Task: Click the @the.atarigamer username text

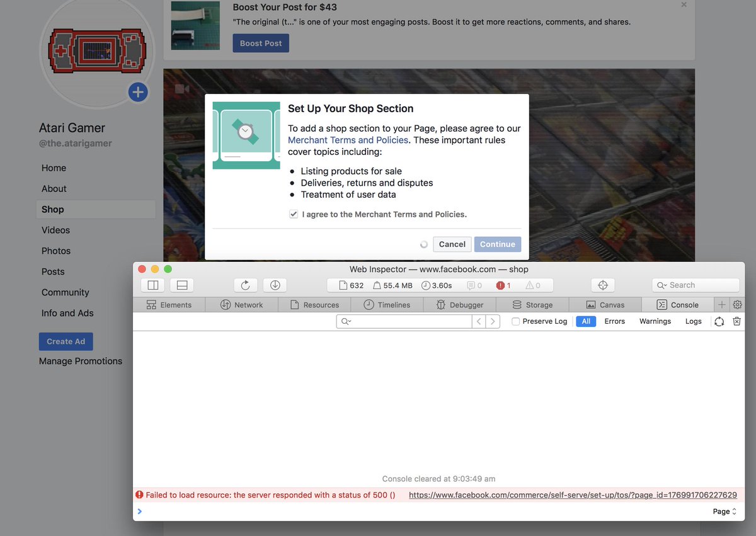Action: coord(76,143)
